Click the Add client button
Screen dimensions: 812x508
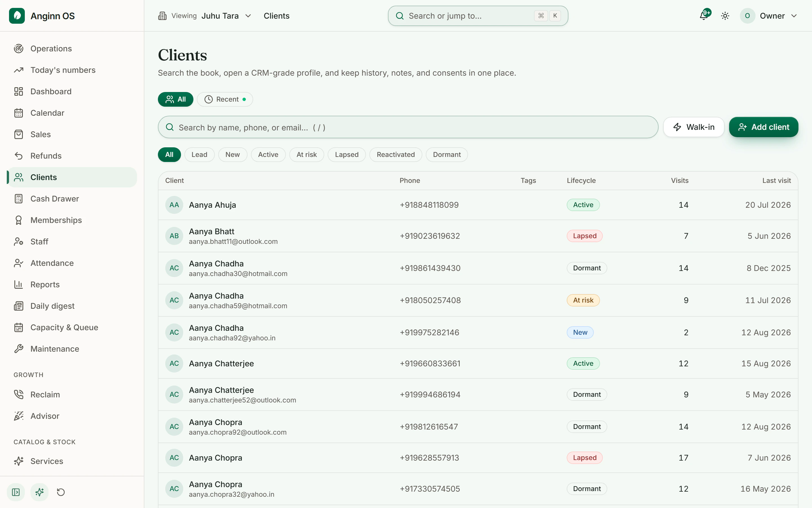763,127
